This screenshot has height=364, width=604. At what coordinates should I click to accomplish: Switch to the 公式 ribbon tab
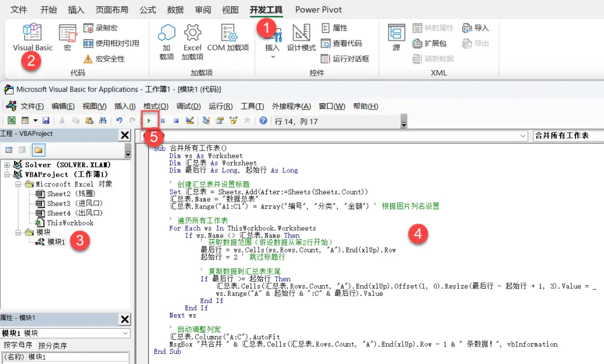click(x=148, y=10)
